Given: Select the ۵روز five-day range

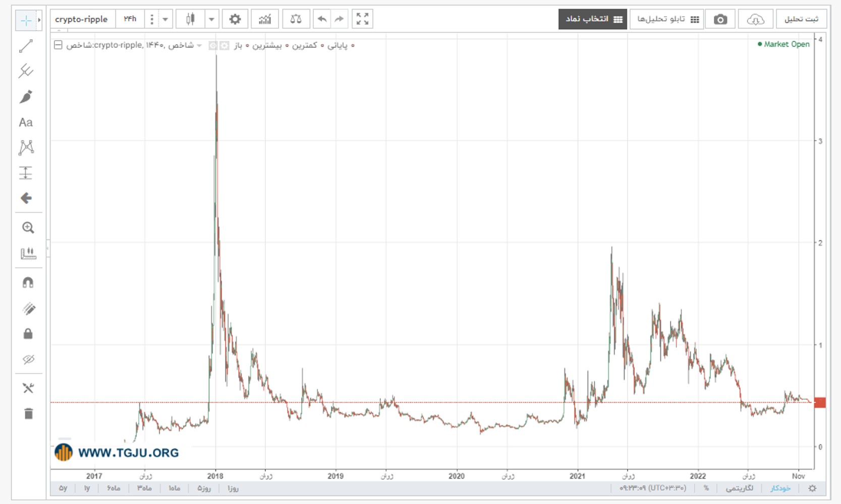Looking at the screenshot, I should pyautogui.click(x=204, y=488).
